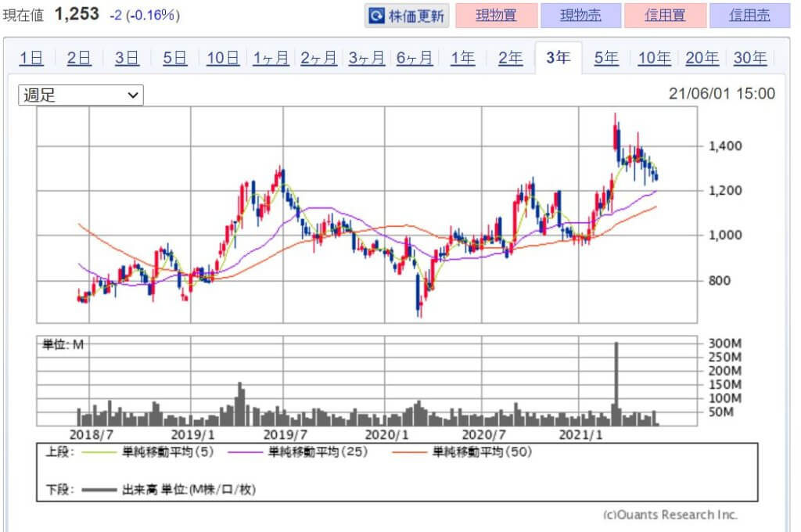Image resolution: width=801 pixels, height=532 pixels.
Task: Click the 2020/7 date axis label
Action: (483, 435)
